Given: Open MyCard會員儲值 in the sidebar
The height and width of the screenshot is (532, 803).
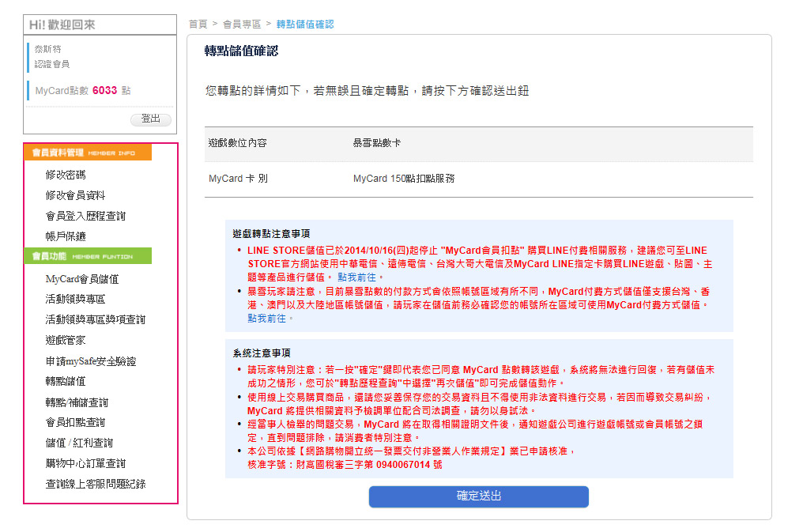Looking at the screenshot, I should [x=82, y=279].
